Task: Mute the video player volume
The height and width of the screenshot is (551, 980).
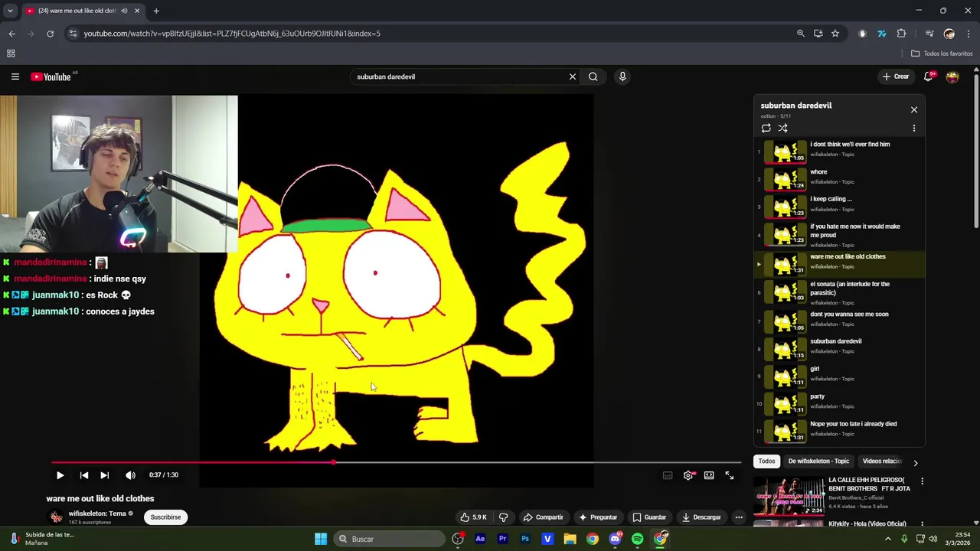Action: pos(130,475)
